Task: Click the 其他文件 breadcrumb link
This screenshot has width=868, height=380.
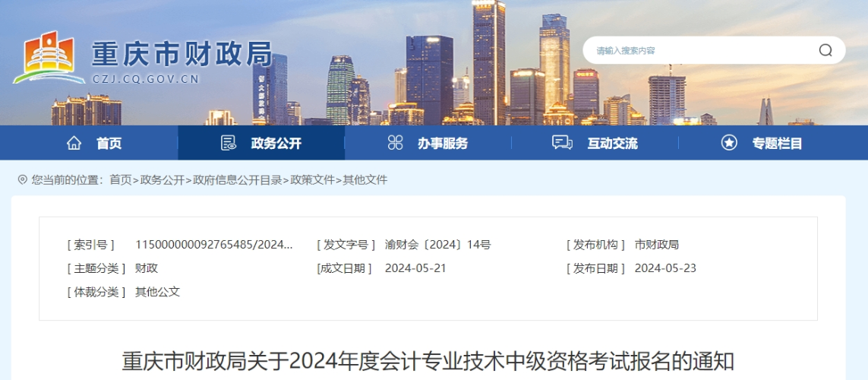Action: click(365, 180)
